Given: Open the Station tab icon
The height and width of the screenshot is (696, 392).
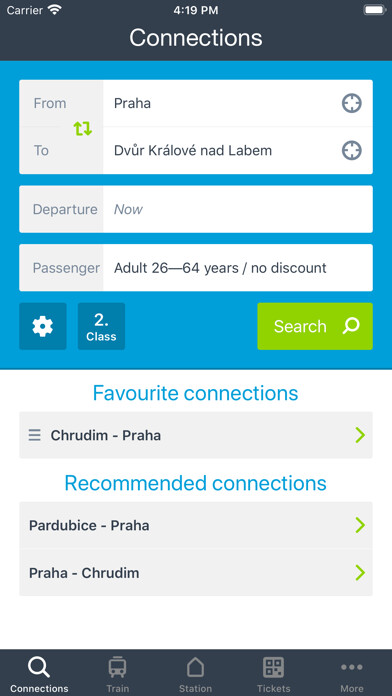Looking at the screenshot, I should (195, 667).
